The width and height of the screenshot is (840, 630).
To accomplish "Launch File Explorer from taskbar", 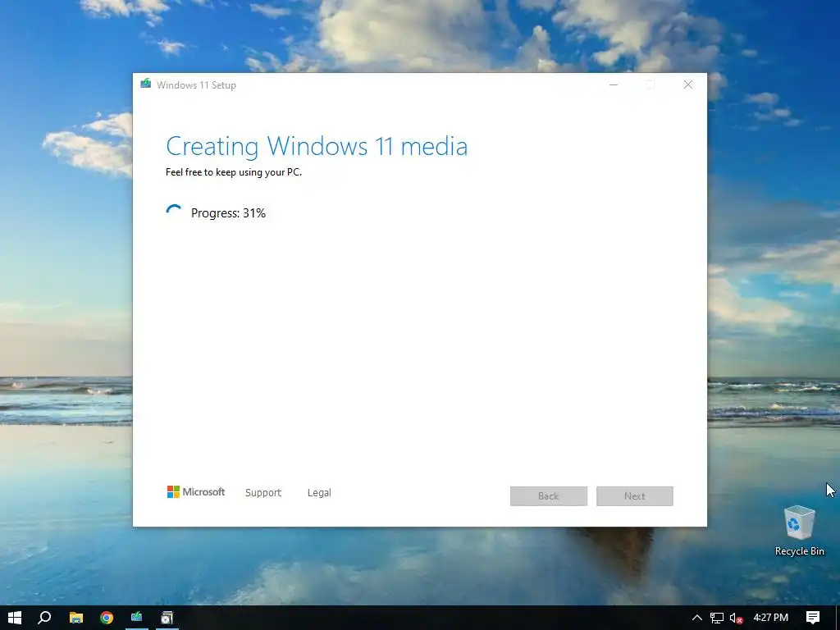I will (x=76, y=618).
